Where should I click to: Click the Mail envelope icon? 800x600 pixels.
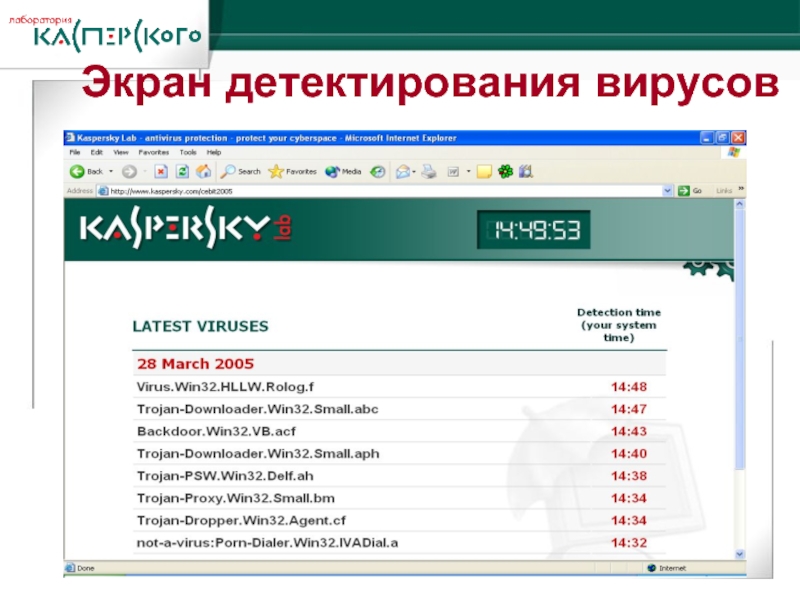click(403, 172)
